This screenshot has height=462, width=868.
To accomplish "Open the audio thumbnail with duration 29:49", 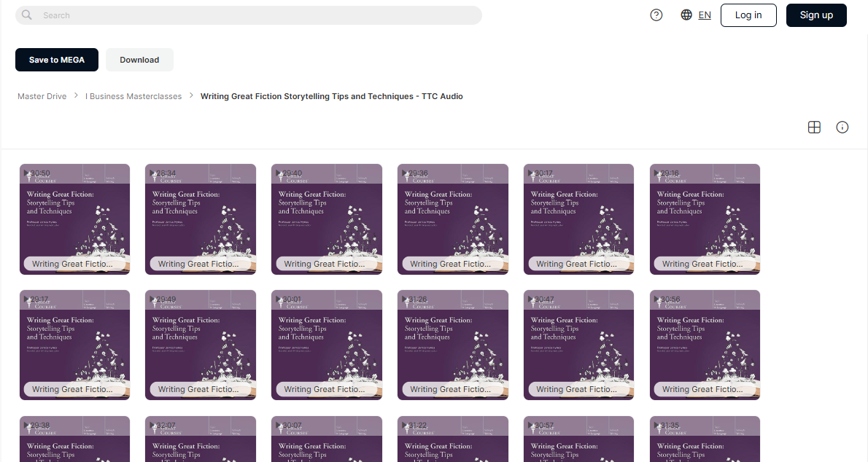I will [x=201, y=345].
